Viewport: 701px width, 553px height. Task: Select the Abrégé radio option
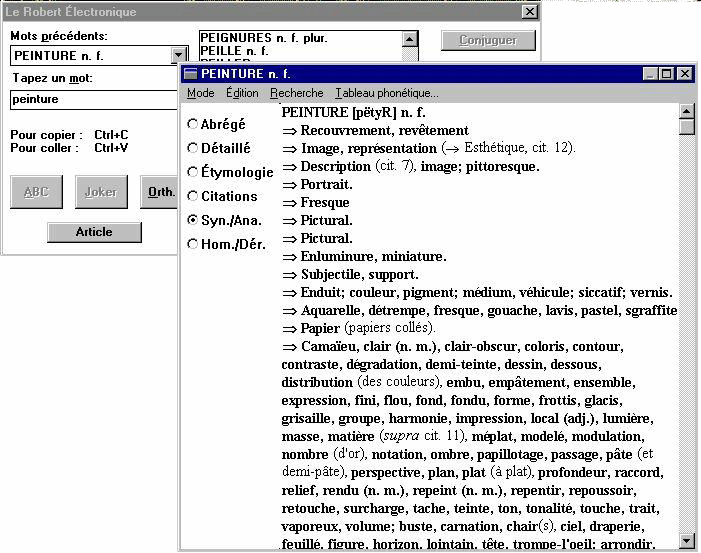click(192, 125)
